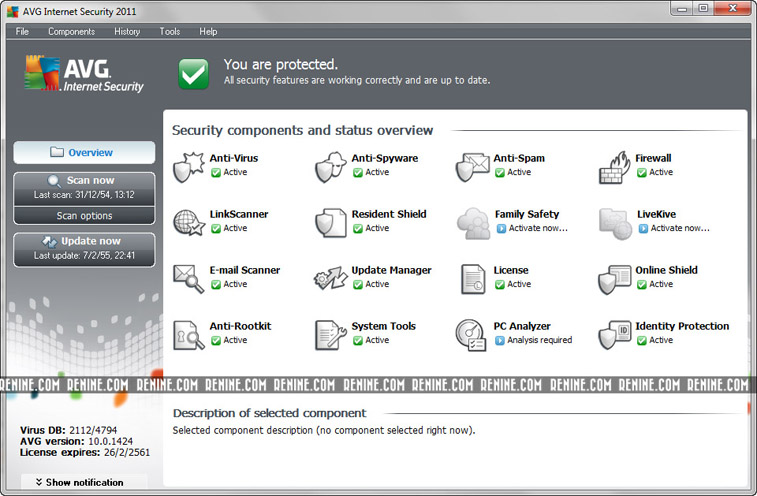Open the Family Safety icon
757x496 pixels.
coord(474,223)
